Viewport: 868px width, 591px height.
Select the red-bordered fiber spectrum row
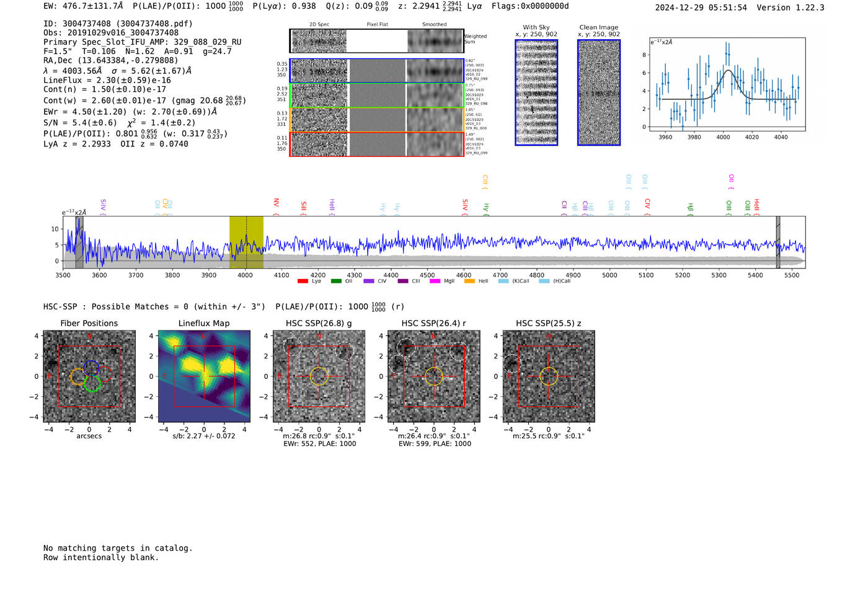376,144
